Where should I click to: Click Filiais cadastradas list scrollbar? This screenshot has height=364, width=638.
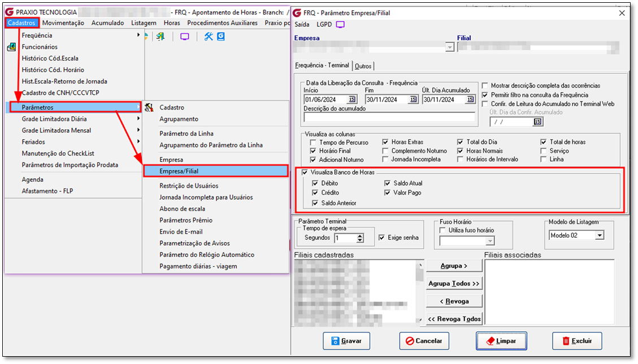[420, 292]
